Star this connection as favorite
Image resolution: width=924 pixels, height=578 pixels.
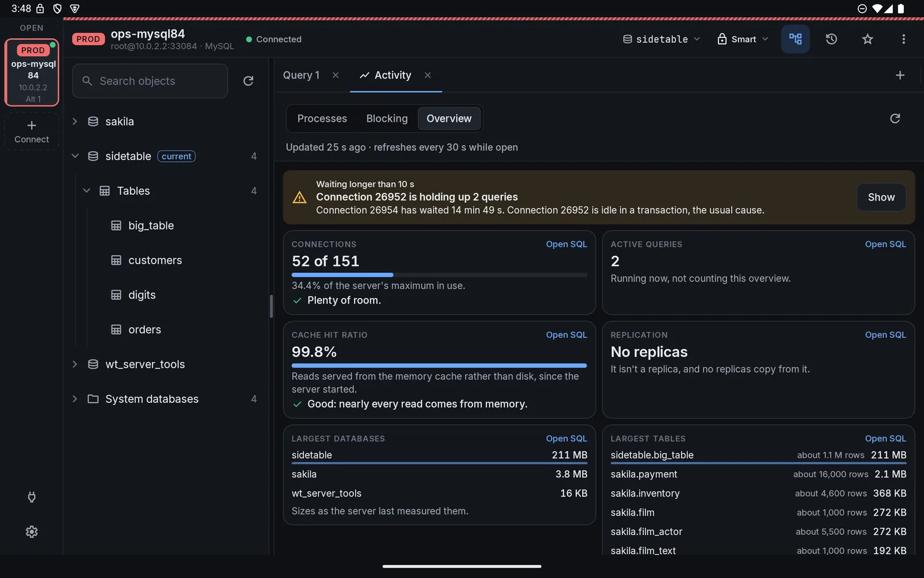[867, 39]
